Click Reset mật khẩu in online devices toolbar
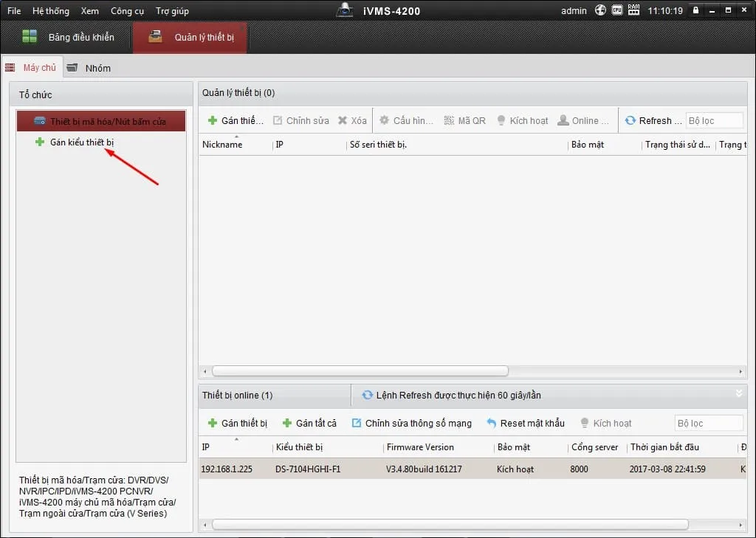This screenshot has width=756, height=538. pyautogui.click(x=525, y=423)
